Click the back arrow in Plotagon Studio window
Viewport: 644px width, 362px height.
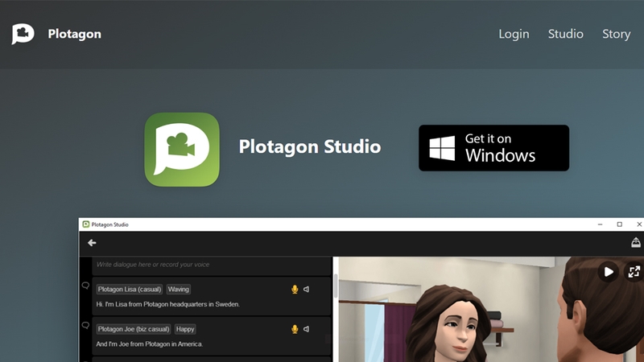pyautogui.click(x=92, y=243)
